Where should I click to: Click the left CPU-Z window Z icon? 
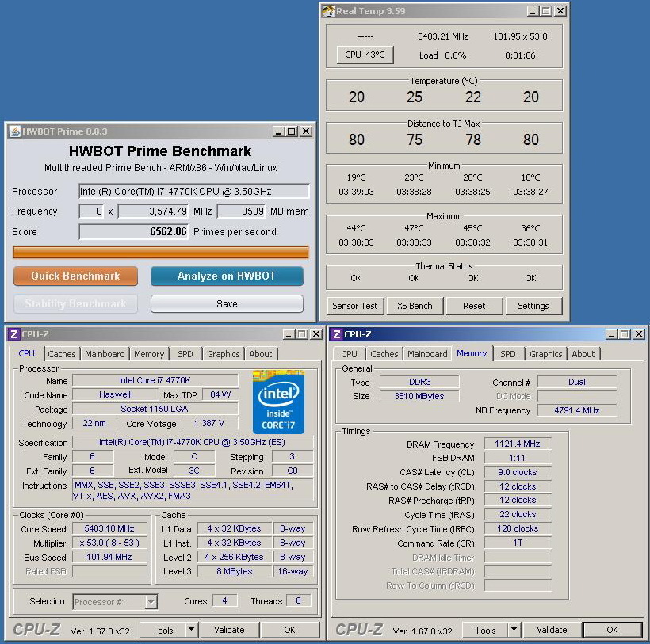(x=13, y=334)
